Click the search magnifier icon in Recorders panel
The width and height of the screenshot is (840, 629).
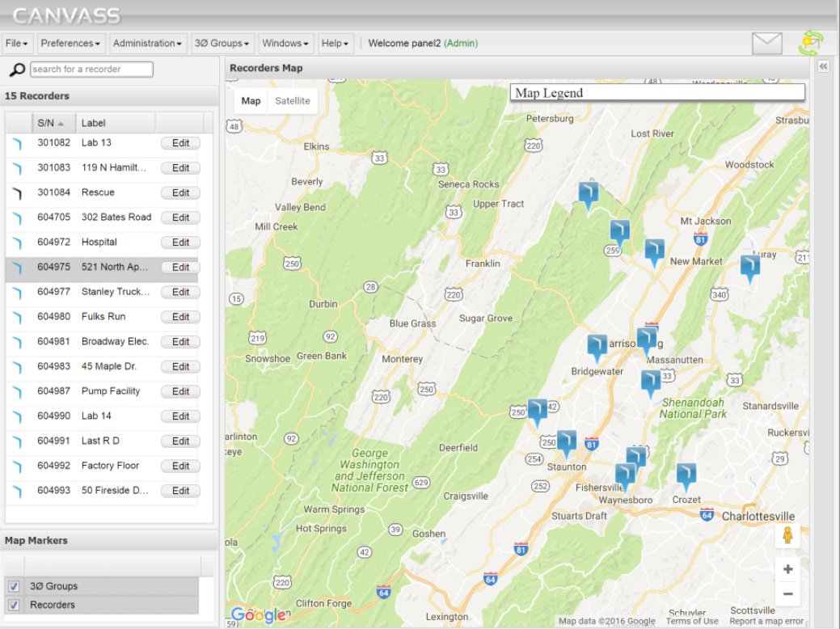15,69
